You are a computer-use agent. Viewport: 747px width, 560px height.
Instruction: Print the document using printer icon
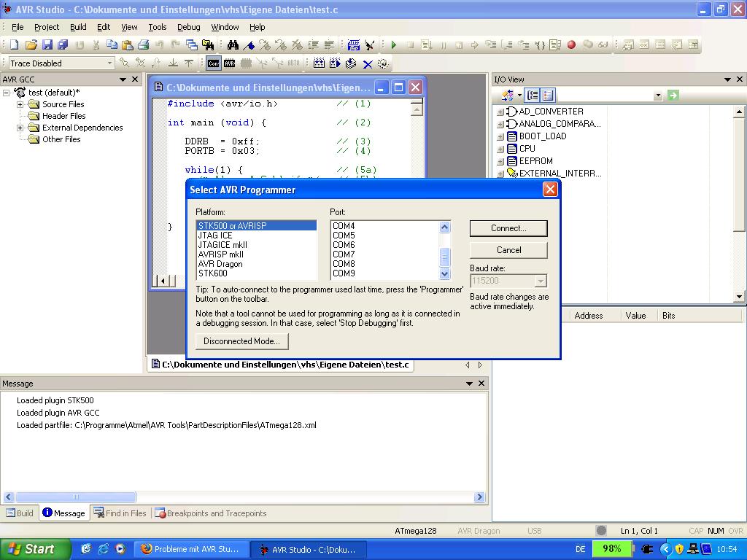click(144, 44)
